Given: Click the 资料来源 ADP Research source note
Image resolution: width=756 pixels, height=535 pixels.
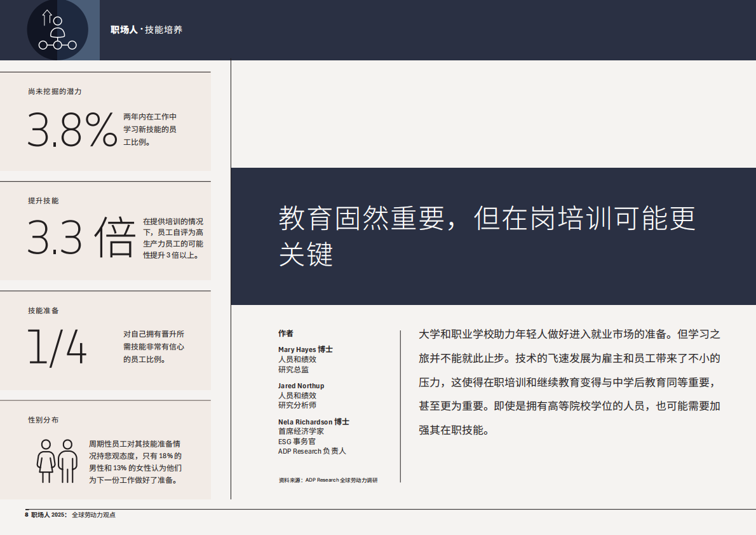Looking at the screenshot, I should click(328, 481).
